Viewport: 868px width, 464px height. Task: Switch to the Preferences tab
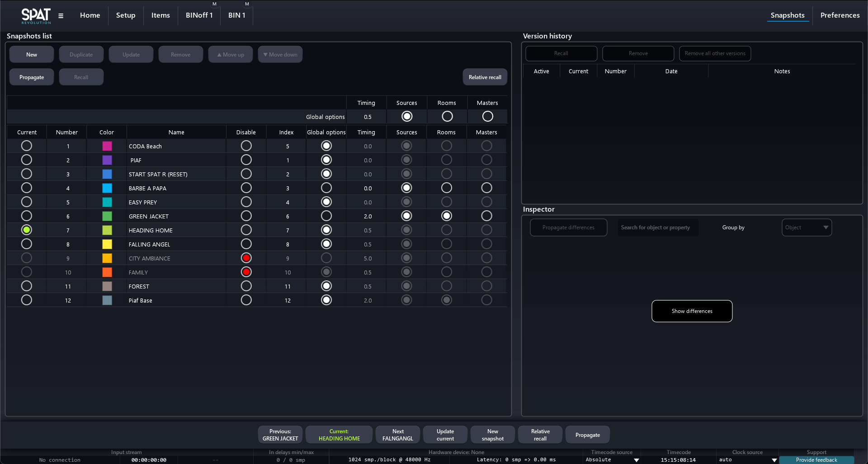pos(840,15)
